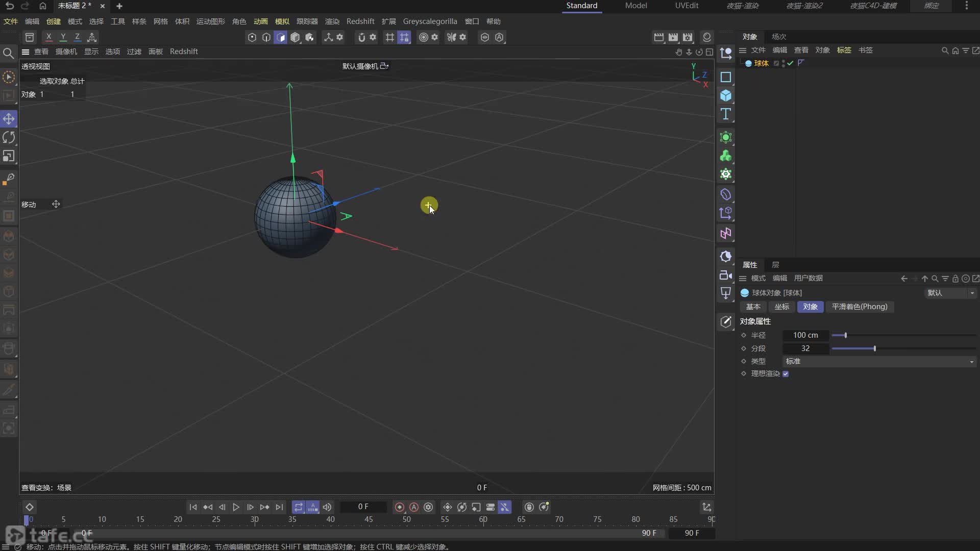Click the search magnifier at top left
This screenshot has height=551, width=980.
pos(8,53)
